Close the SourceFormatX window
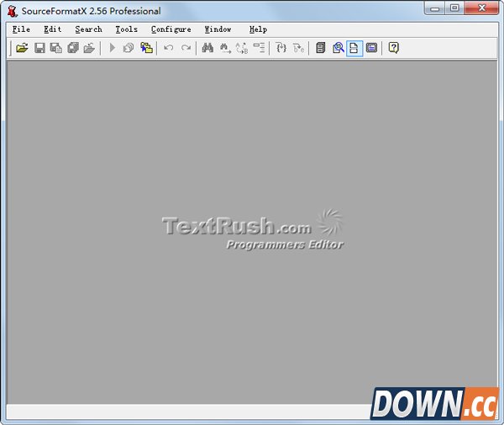The image size is (504, 425). click(481, 8)
